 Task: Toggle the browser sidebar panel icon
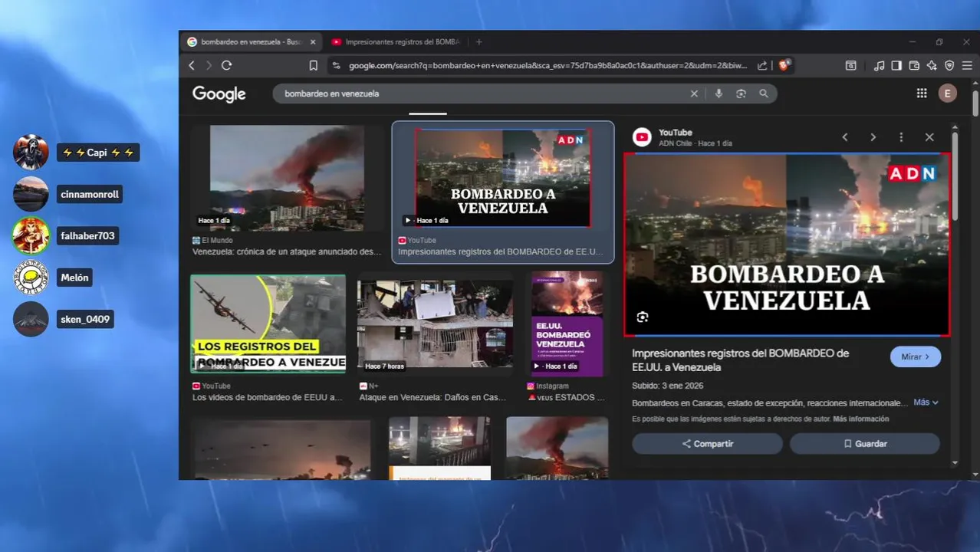tap(896, 66)
